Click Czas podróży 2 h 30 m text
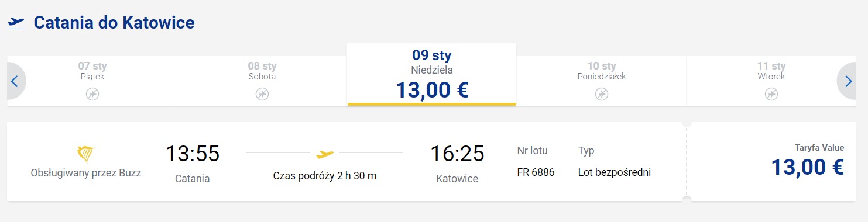 (325, 176)
